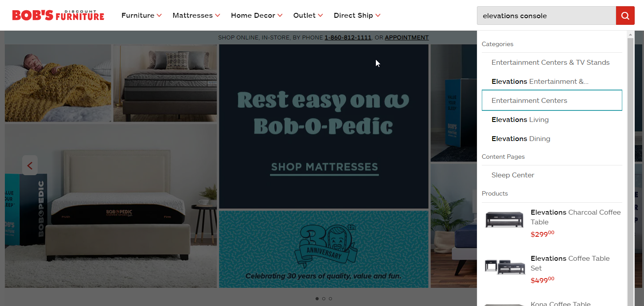Open Elevations Charcoal Coffee Table thumbnail
644x306 pixels.
pos(504,220)
